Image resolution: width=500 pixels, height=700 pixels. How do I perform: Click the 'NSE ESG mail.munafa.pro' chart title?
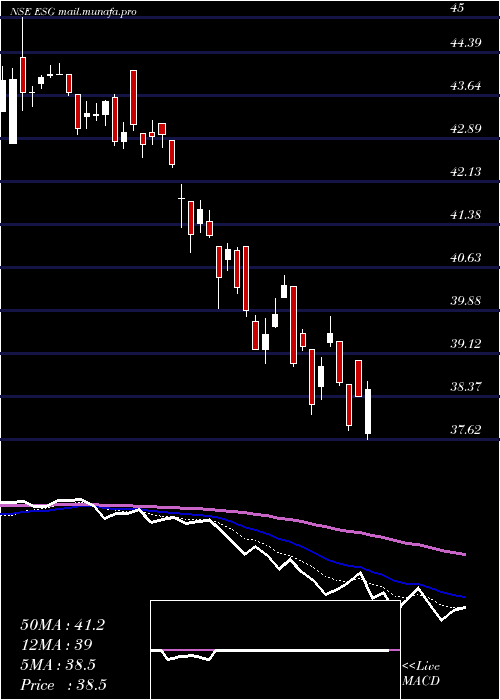pyautogui.click(x=73, y=12)
